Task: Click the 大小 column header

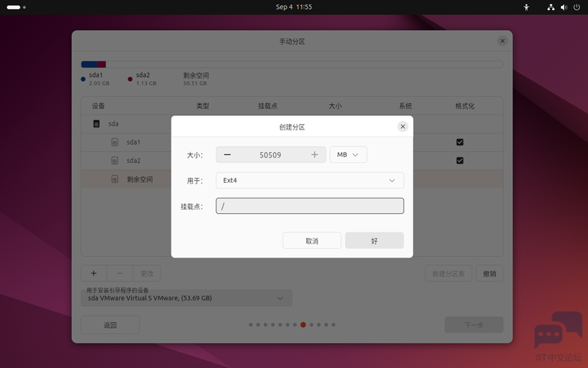Action: click(x=336, y=106)
